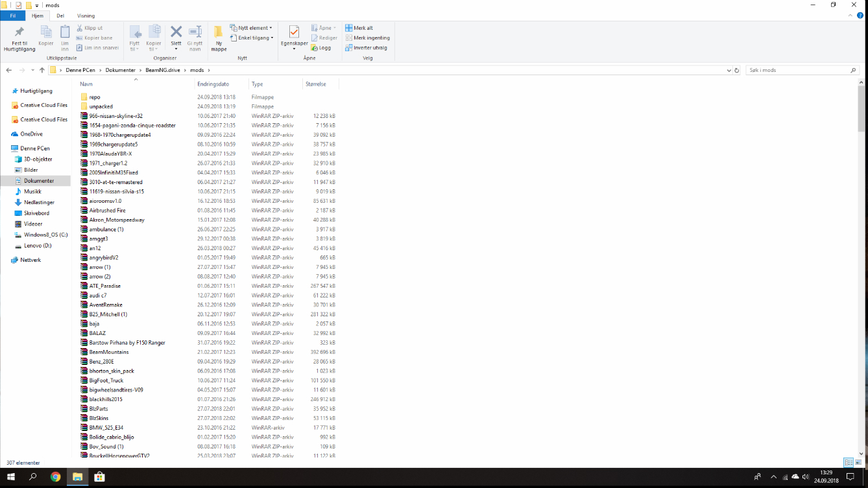The image size is (868, 488).
Task: Click Merk ingenting in the Velg group
Action: coord(368,38)
